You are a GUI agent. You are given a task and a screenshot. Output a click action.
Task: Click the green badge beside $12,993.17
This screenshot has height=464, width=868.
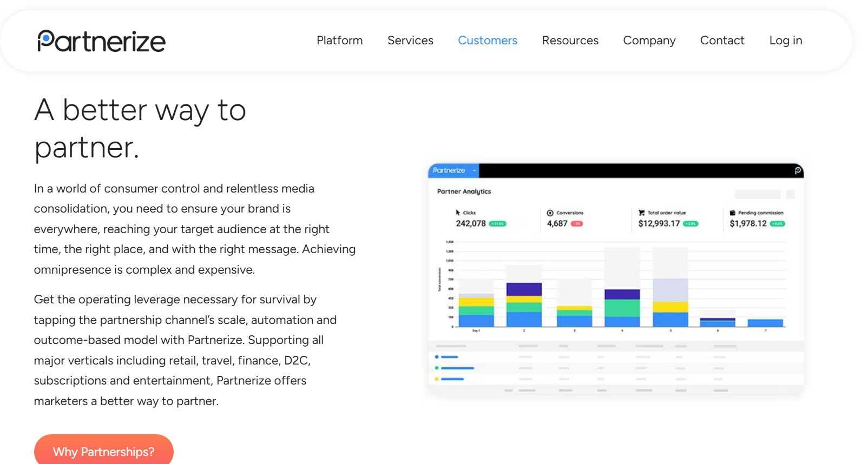point(691,223)
